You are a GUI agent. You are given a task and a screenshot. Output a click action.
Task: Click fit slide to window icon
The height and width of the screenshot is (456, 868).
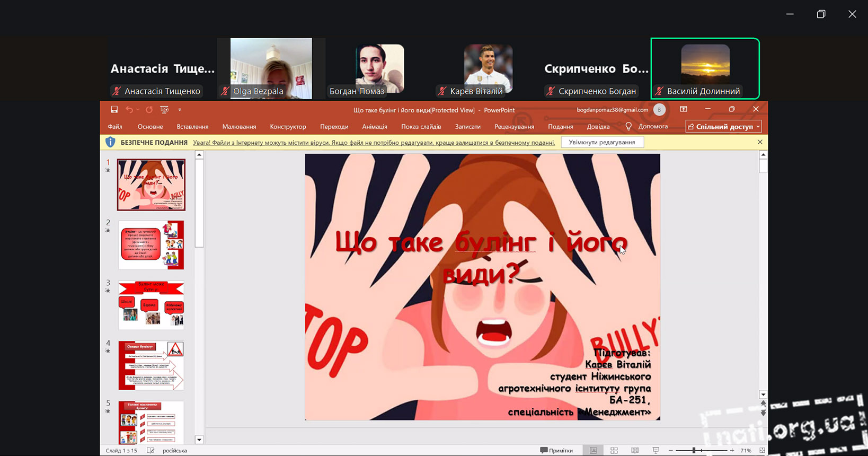762,450
